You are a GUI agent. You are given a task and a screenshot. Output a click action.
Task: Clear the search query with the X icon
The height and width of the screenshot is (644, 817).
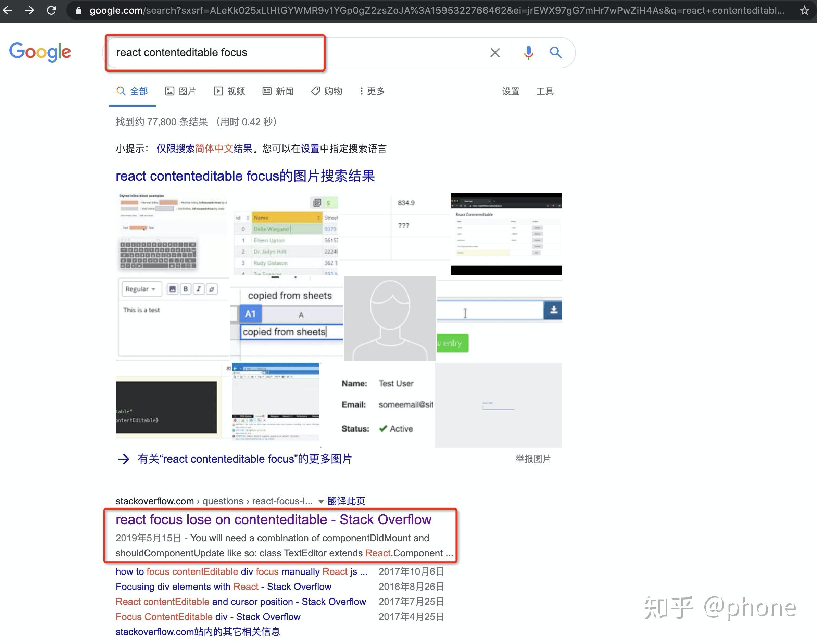[494, 53]
